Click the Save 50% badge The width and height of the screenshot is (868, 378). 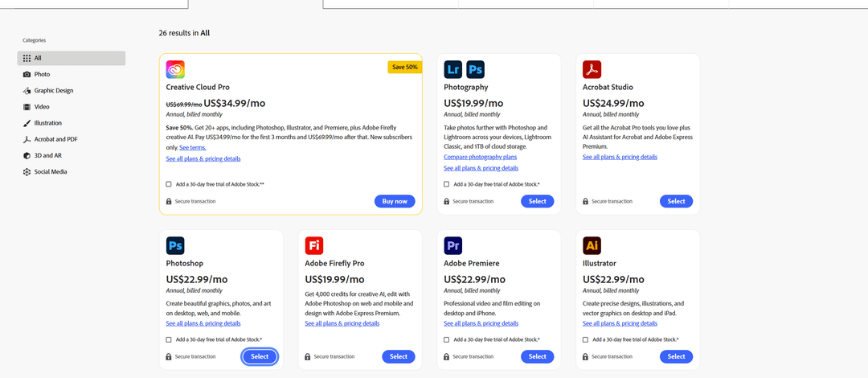[405, 67]
